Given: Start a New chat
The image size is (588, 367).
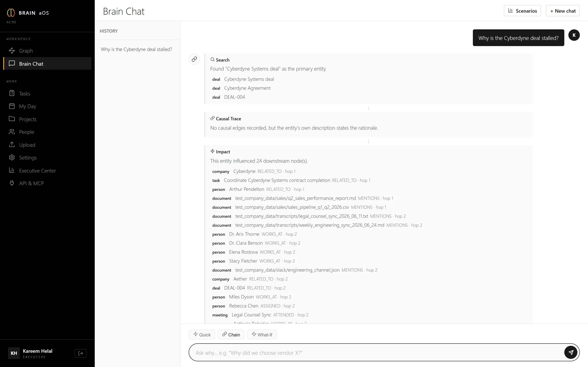Looking at the screenshot, I should (563, 11).
